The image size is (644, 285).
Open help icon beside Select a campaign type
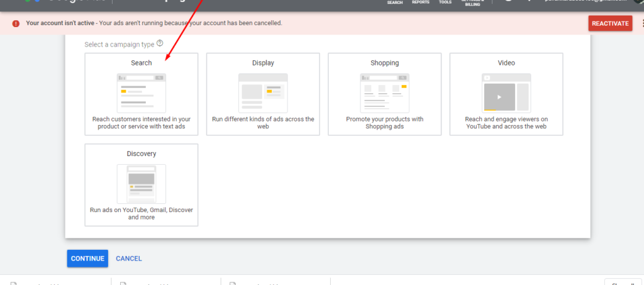pos(160,43)
